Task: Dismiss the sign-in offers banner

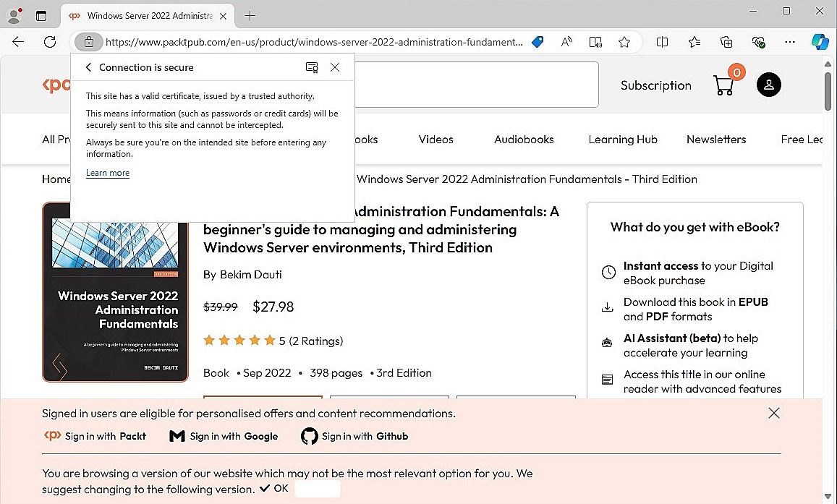Action: point(774,413)
